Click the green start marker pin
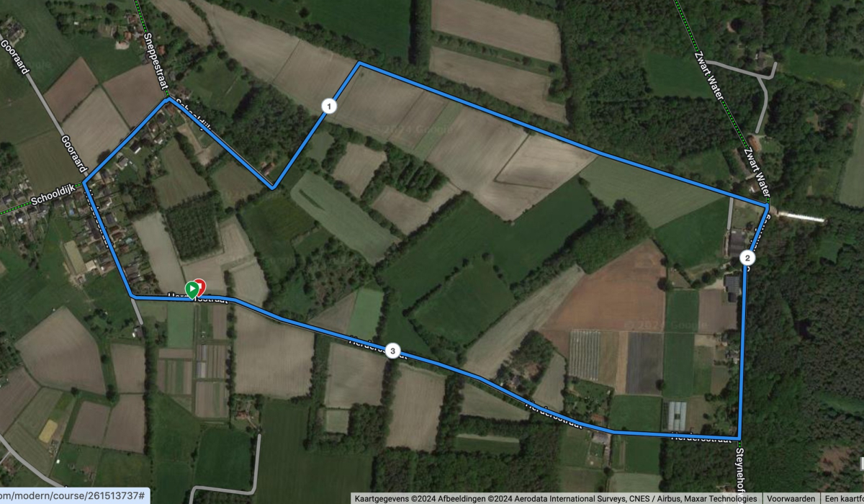This screenshot has height=504, width=864. [x=192, y=289]
